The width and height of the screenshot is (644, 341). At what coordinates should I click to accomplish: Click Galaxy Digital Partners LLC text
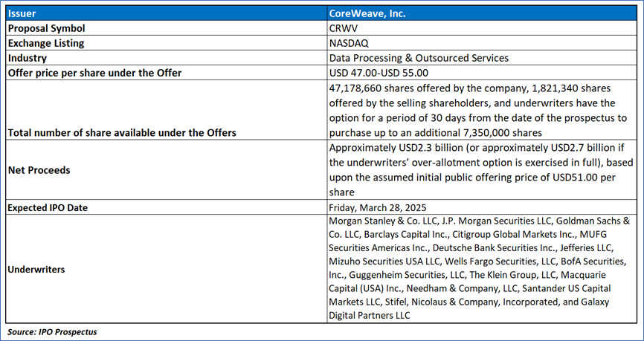pos(370,316)
